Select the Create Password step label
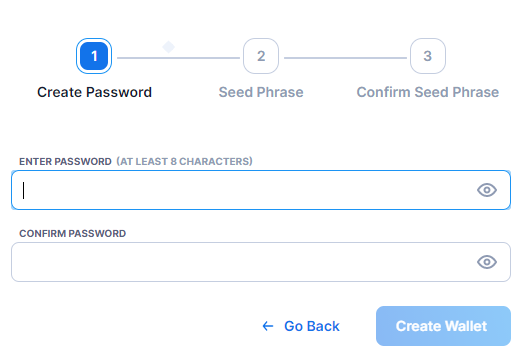The image size is (529, 360). (94, 92)
